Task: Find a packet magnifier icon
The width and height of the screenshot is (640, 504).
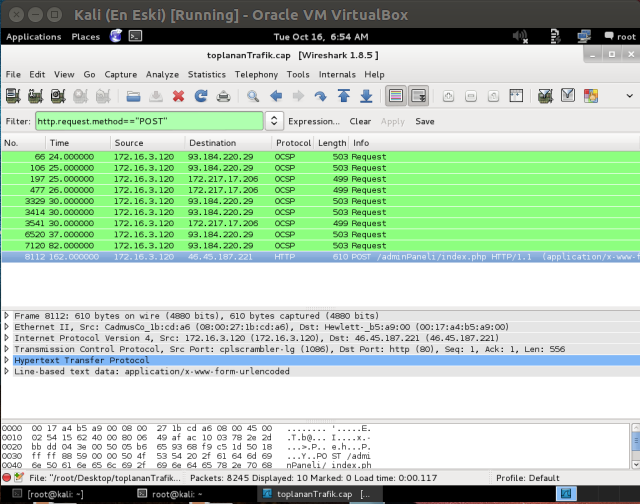Action: click(x=253, y=96)
